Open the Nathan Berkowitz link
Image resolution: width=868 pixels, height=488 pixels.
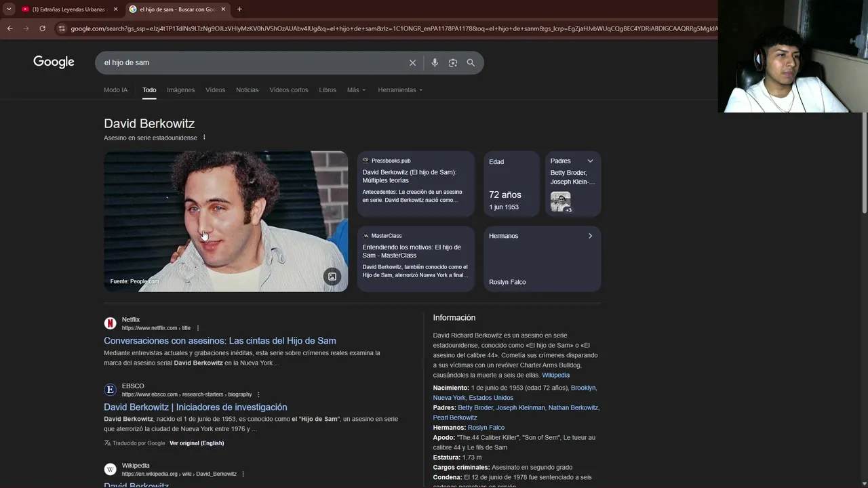pos(574,408)
